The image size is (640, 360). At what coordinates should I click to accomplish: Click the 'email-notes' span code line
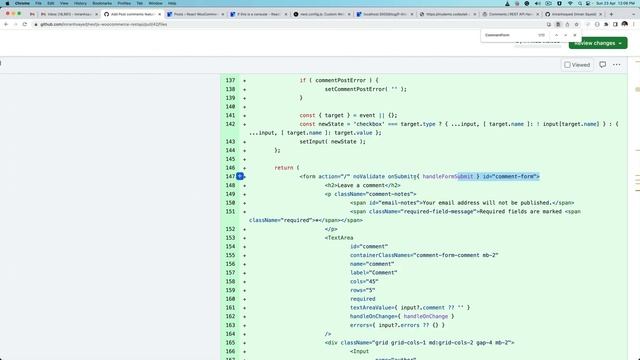pos(462,203)
